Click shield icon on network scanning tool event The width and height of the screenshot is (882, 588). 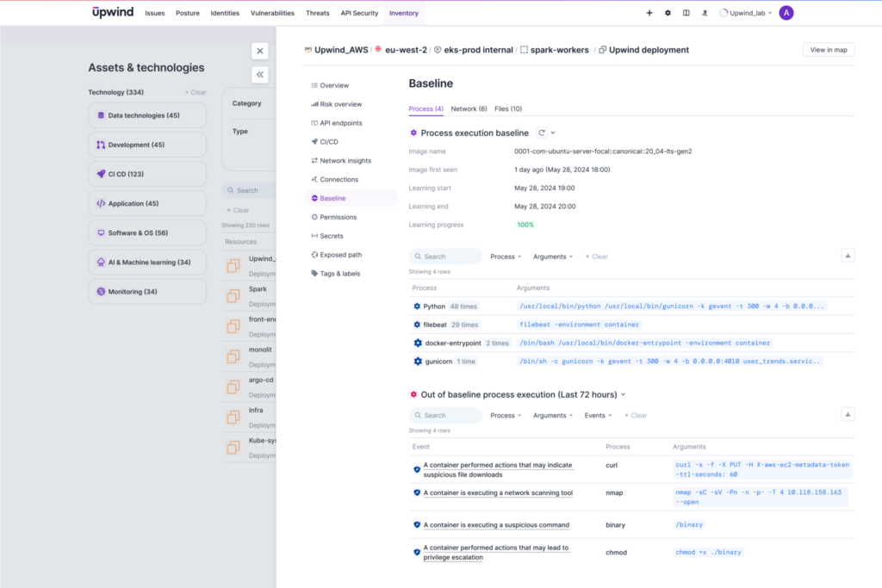click(x=417, y=493)
